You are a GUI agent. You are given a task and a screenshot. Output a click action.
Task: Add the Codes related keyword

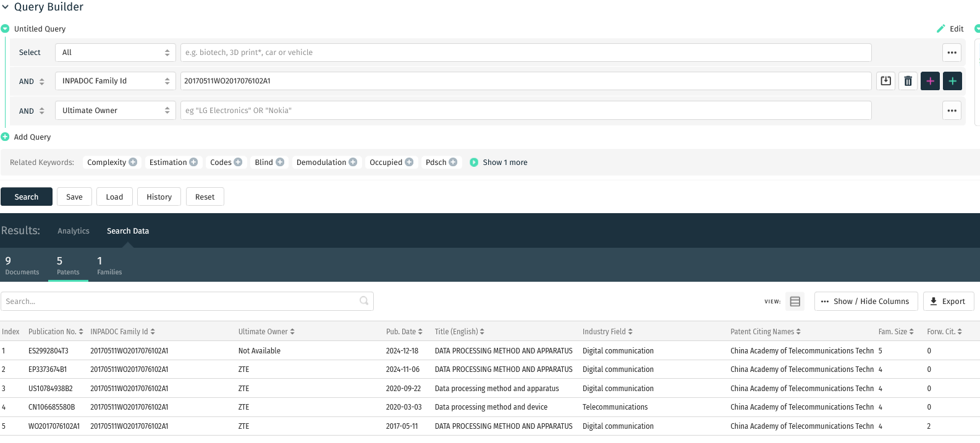[238, 162]
